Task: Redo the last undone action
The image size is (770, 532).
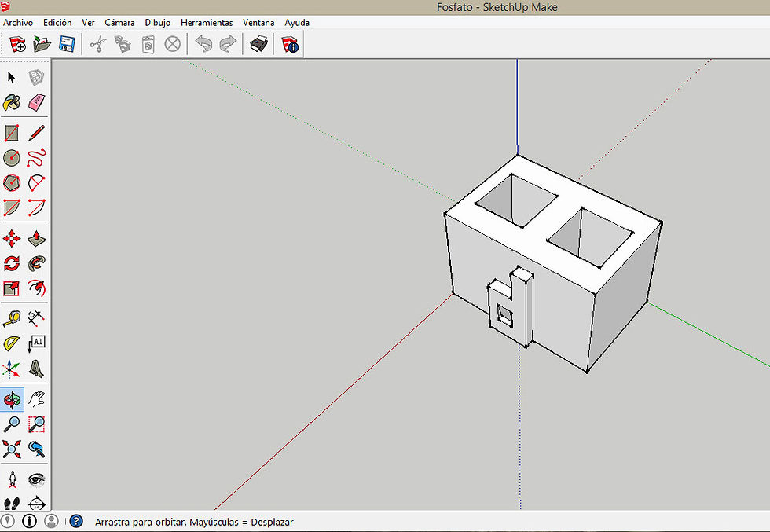Action: (228, 44)
